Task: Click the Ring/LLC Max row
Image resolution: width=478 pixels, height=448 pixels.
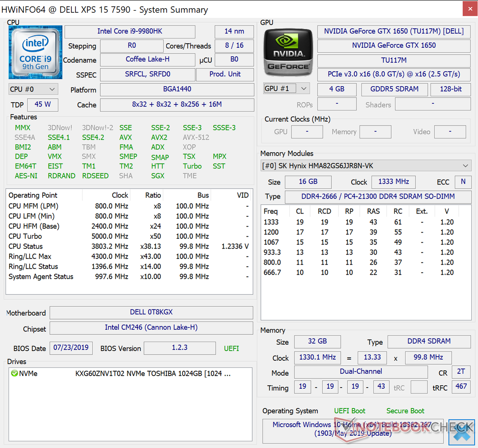Action: click(x=129, y=256)
